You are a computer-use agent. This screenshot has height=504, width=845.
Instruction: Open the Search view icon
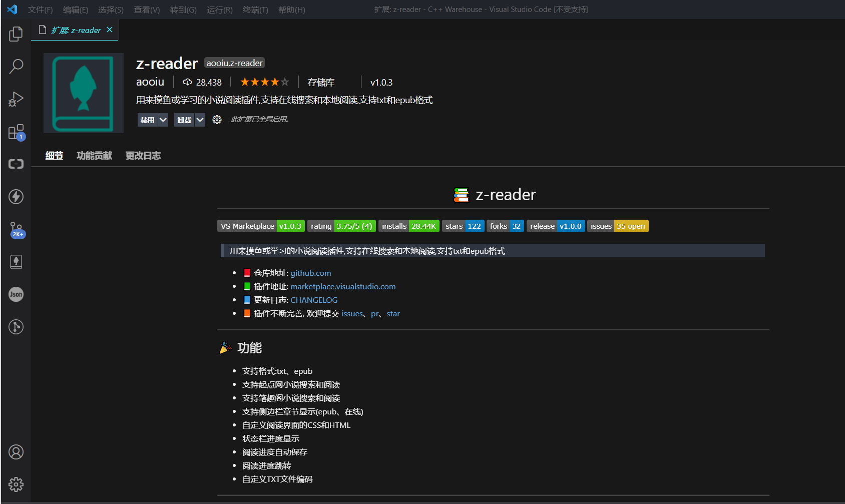pos(16,66)
